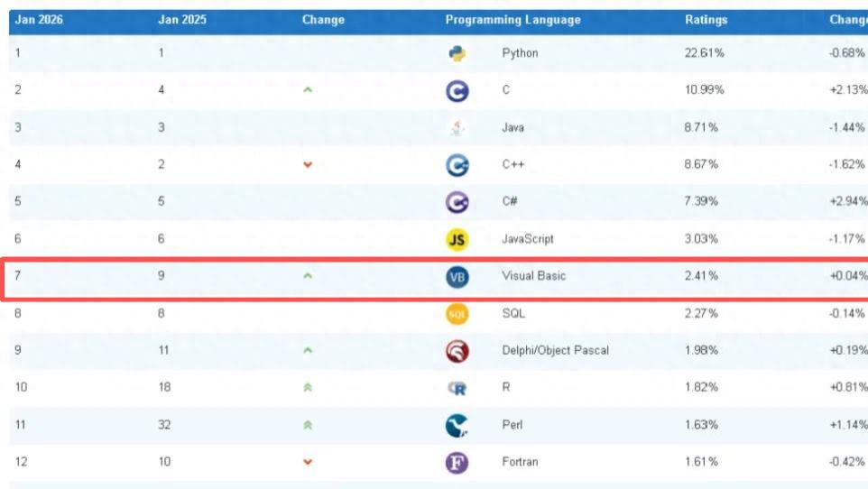This screenshot has height=489, width=868.
Task: Click the up arrow in Delphi/Object Pascal row
Action: [x=308, y=350]
